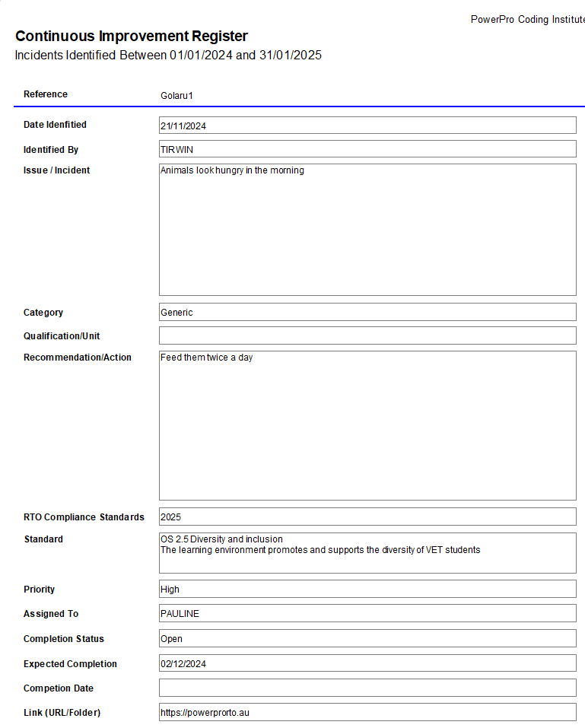585x728 pixels.
Task: Click the Expected Completion label
Action: 70,664
